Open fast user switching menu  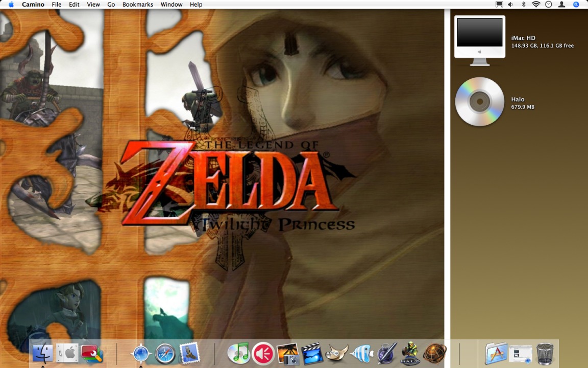click(562, 5)
